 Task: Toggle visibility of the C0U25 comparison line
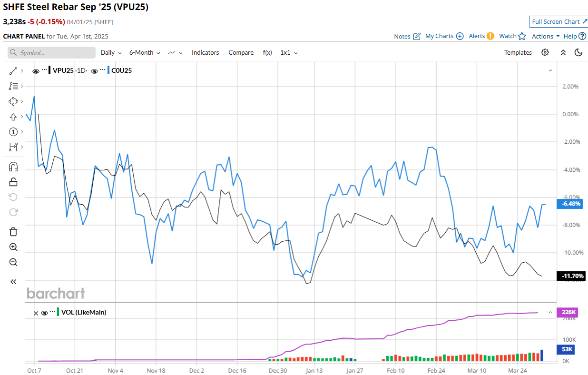(x=95, y=71)
